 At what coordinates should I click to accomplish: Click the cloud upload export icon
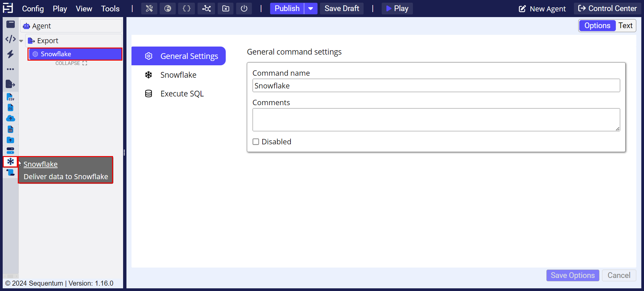(11, 119)
